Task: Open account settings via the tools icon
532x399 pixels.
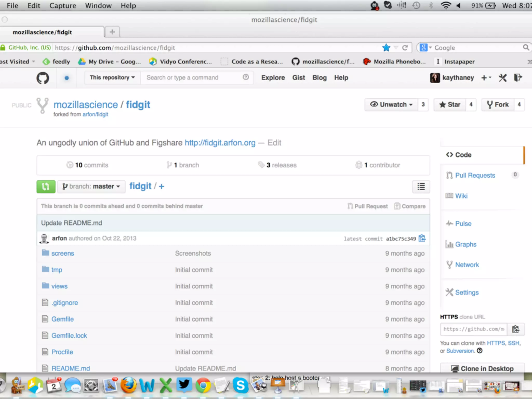Action: click(x=503, y=78)
